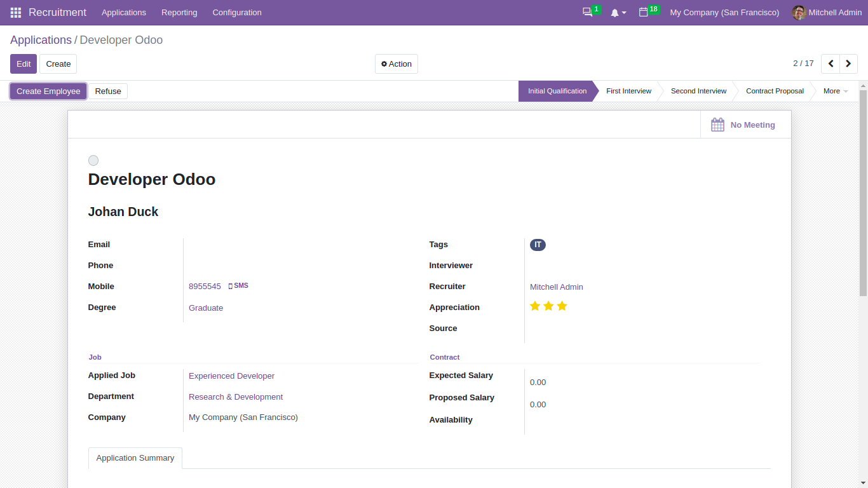Return via the Applications breadcrumb
The height and width of the screenshot is (488, 868).
(x=41, y=39)
